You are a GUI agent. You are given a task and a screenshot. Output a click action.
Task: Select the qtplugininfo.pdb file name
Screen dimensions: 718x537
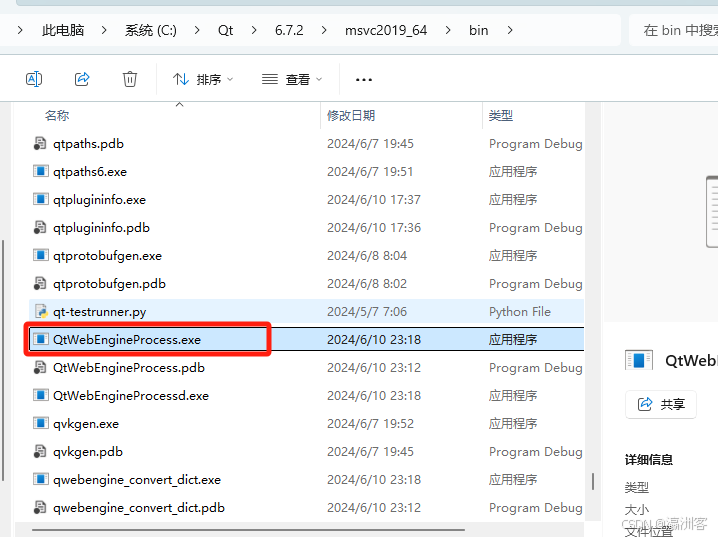pyautogui.click(x=101, y=228)
